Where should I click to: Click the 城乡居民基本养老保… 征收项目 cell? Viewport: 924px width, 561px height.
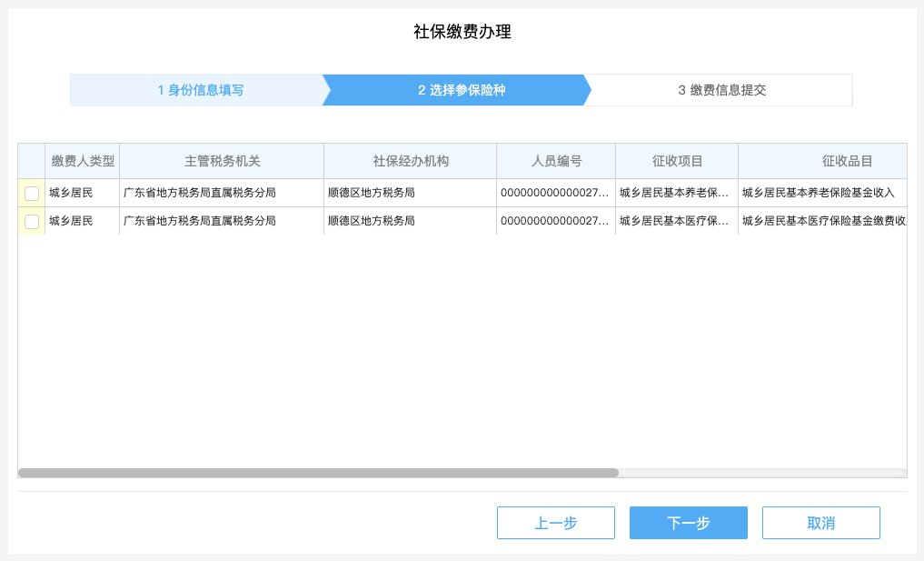(677, 193)
